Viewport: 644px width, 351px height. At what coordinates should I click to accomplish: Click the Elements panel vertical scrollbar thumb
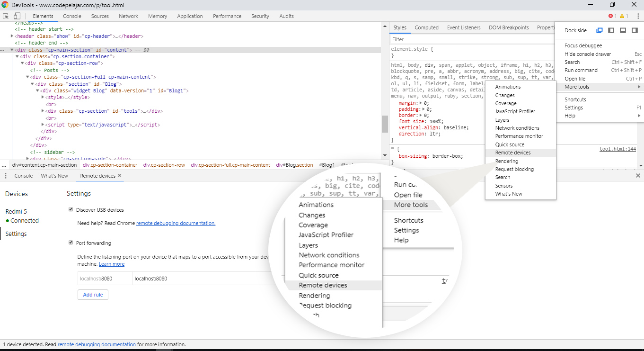coord(385,124)
